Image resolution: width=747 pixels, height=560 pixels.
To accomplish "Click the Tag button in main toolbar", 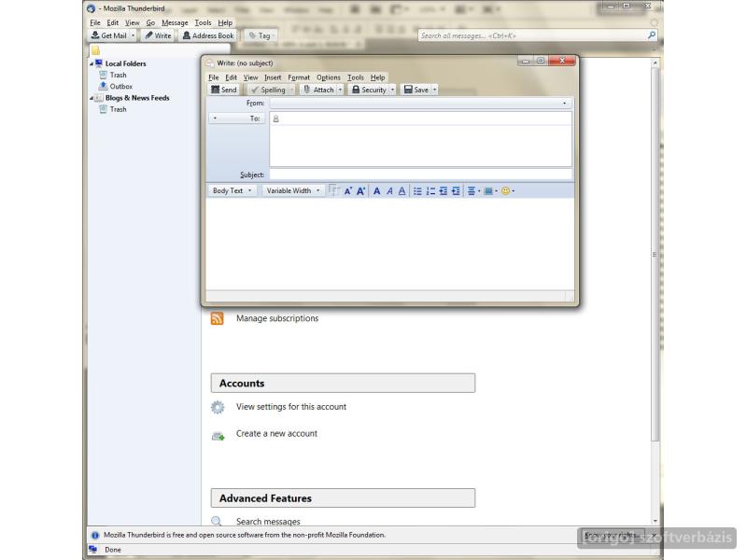I will click(261, 35).
